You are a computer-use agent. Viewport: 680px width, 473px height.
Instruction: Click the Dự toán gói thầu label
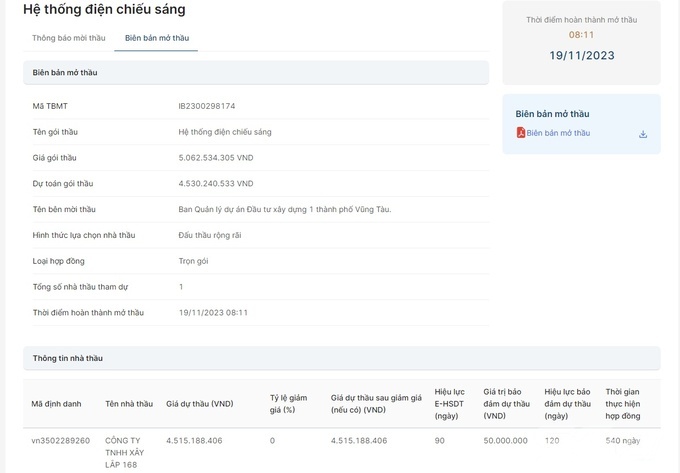(62, 183)
